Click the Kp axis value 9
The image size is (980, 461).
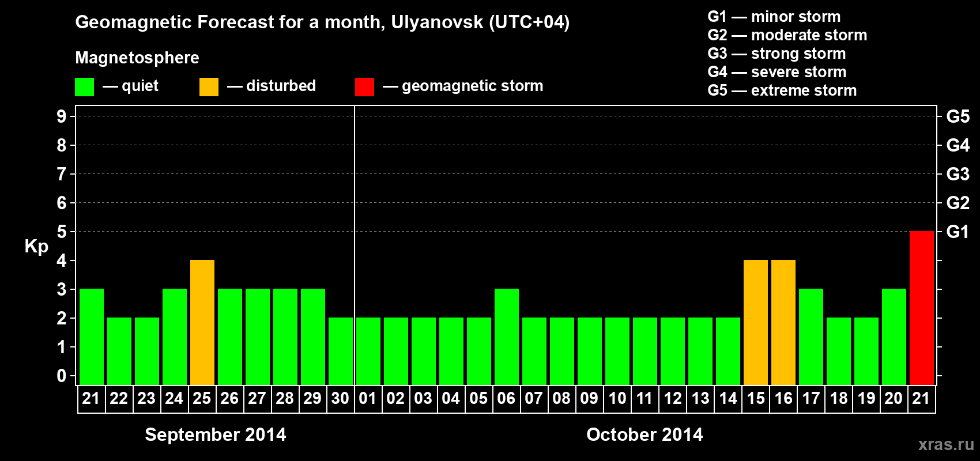(62, 116)
